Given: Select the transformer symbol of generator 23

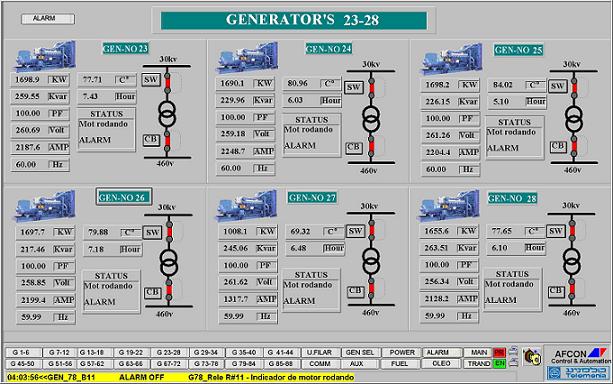Looking at the screenshot, I should coord(167,113).
